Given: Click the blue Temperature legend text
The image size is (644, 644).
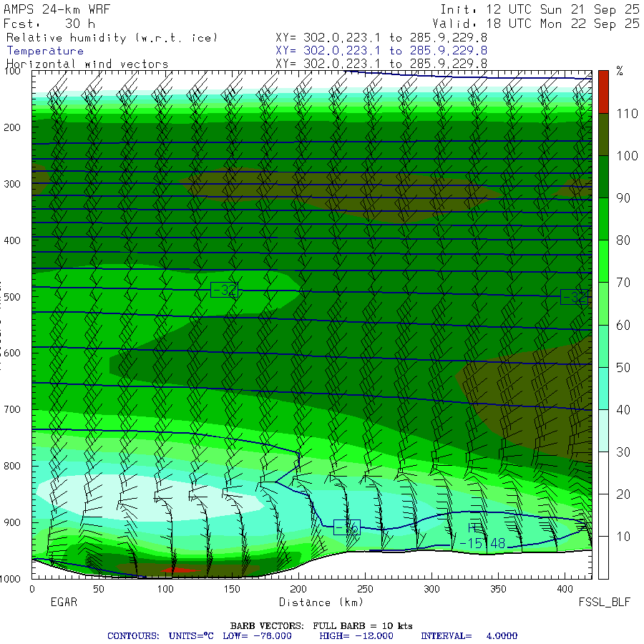Looking at the screenshot, I should [x=45, y=51].
